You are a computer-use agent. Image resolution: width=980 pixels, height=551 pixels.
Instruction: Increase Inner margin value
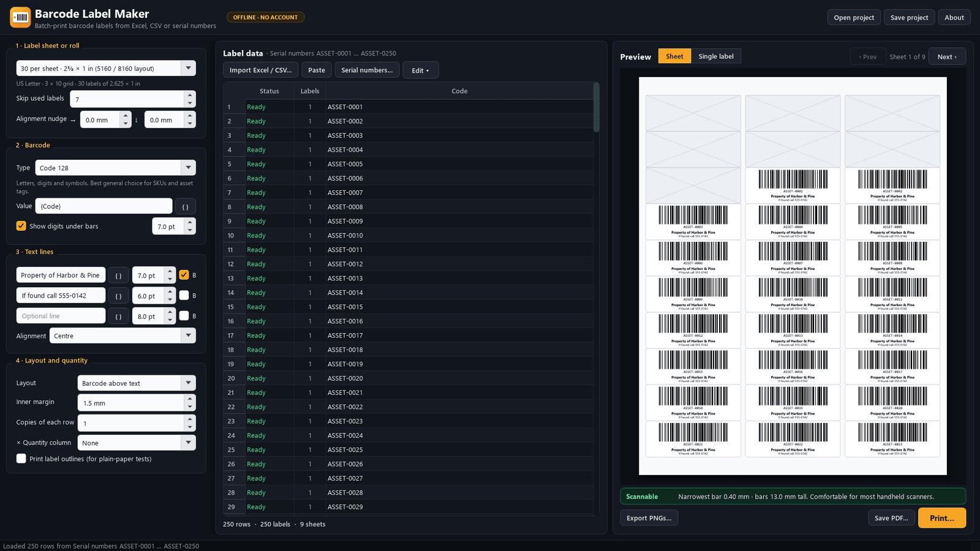coord(190,399)
